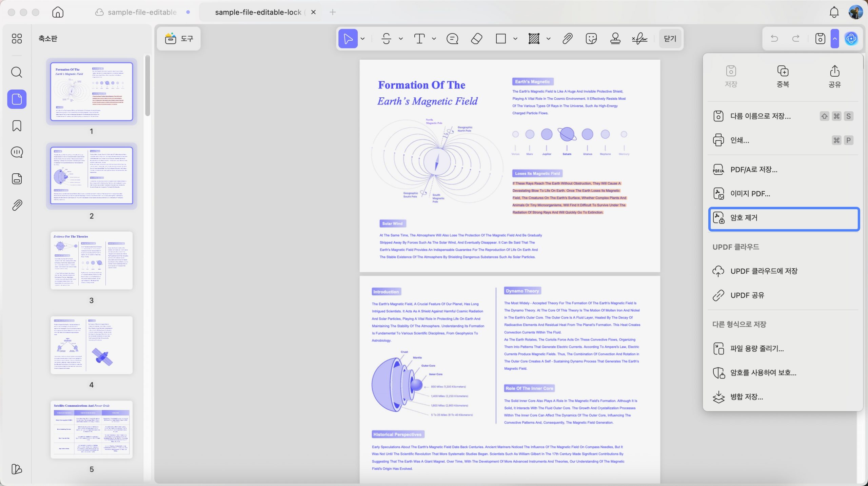Click the redo arrow
The width and height of the screenshot is (868, 486).
[x=796, y=38]
